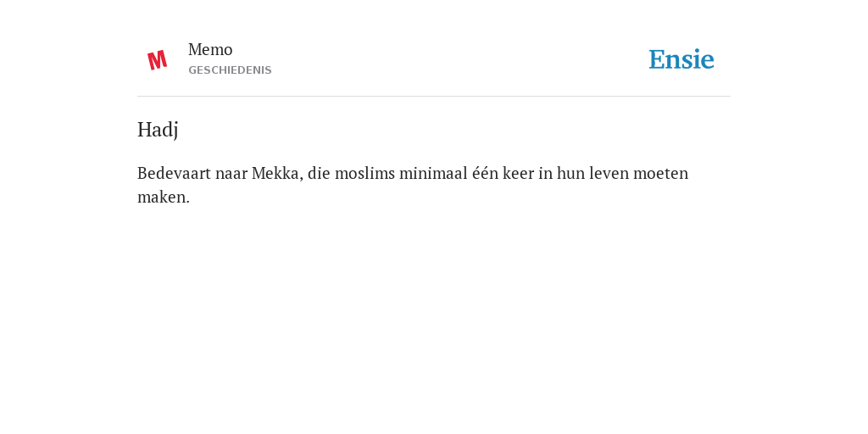
Task: Select the Memo source title
Action: (x=210, y=50)
